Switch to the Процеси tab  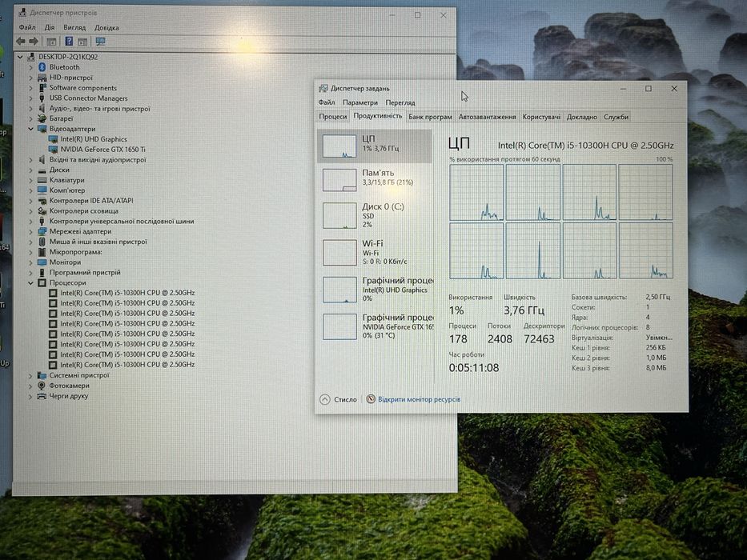click(x=333, y=117)
